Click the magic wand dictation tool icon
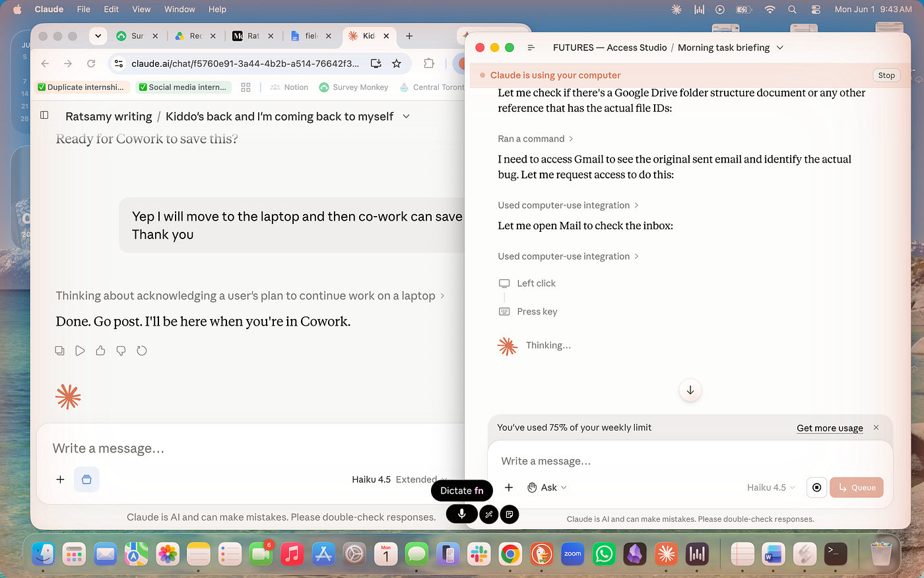Viewport: 924px width, 578px height. [x=489, y=514]
